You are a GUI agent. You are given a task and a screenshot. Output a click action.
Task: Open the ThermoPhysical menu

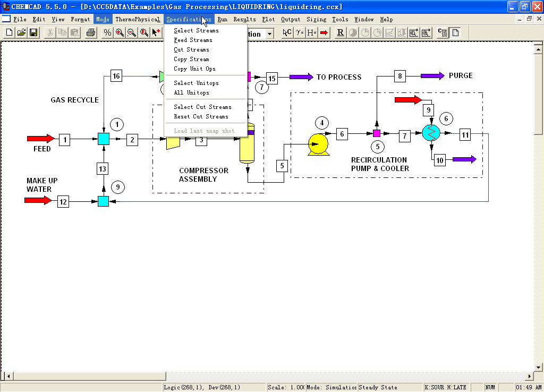(x=138, y=20)
